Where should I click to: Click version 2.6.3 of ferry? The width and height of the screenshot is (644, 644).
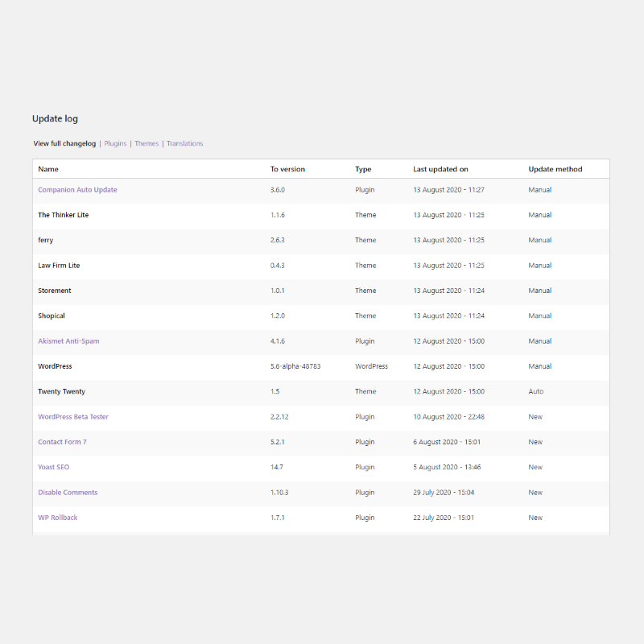[x=278, y=240]
